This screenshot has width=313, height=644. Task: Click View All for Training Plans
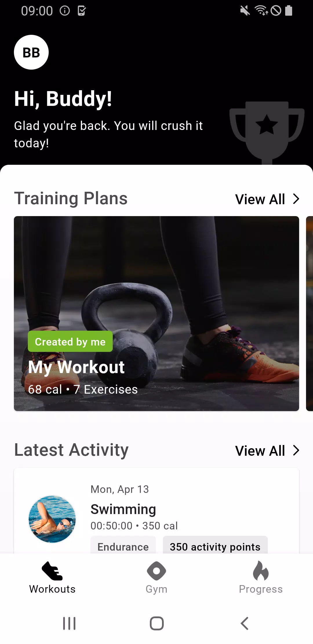[260, 199]
